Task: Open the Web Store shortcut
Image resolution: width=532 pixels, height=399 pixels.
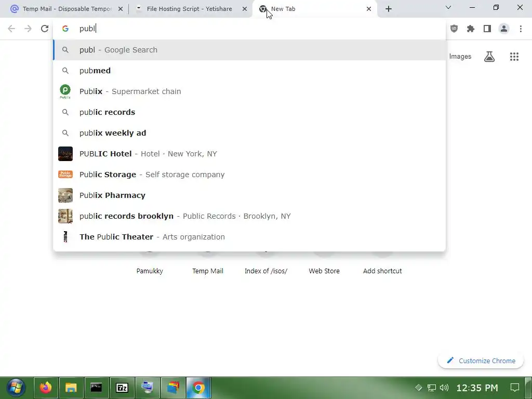Action: pos(324,271)
